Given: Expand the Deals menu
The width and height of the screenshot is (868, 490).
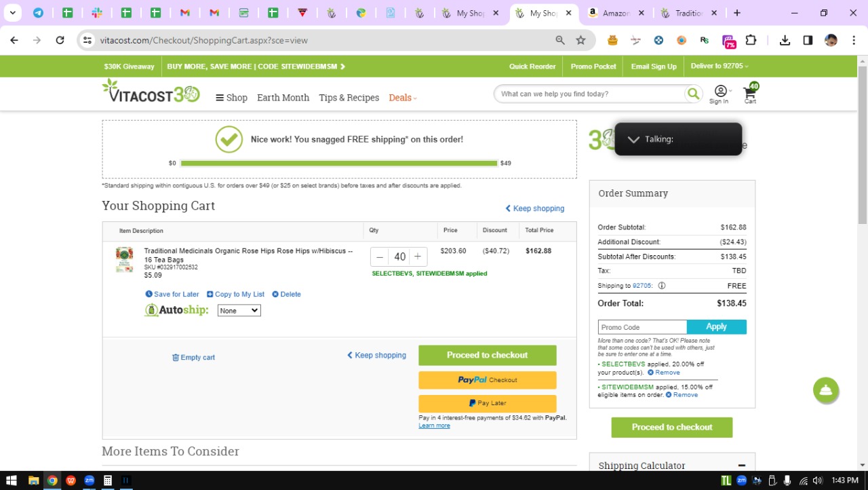Looking at the screenshot, I should pos(403,98).
